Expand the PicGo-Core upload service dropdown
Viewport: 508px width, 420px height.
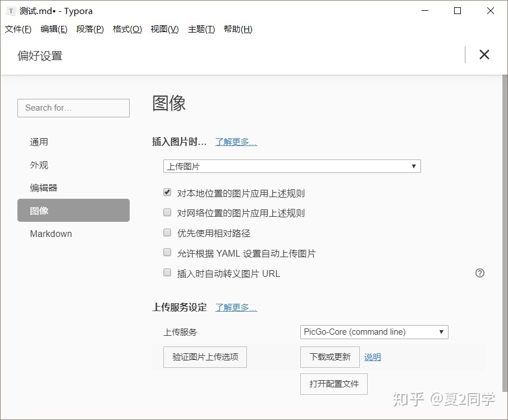point(374,332)
